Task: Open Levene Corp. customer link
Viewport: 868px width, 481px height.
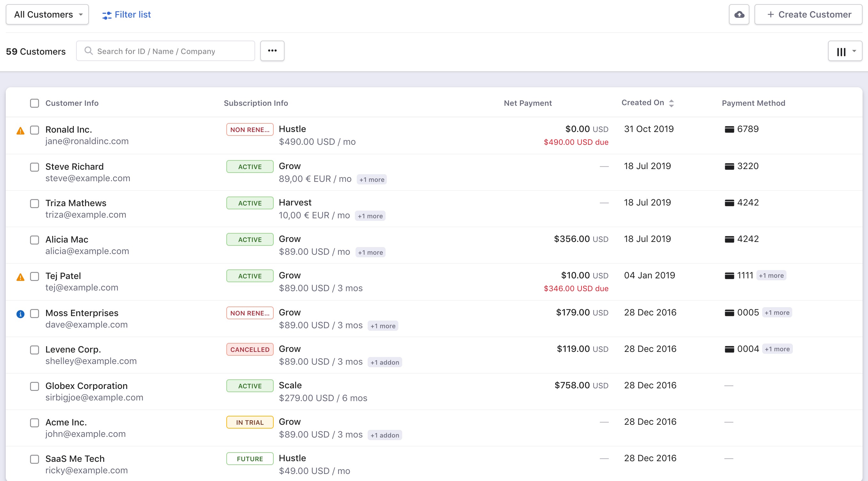Action: [73, 349]
